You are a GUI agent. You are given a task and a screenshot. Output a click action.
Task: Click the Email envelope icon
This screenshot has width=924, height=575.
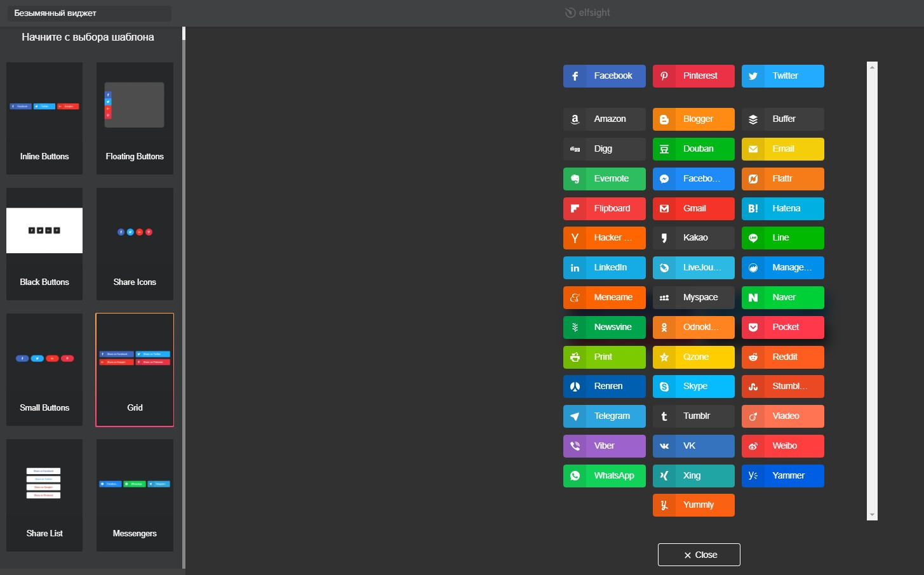(x=753, y=149)
